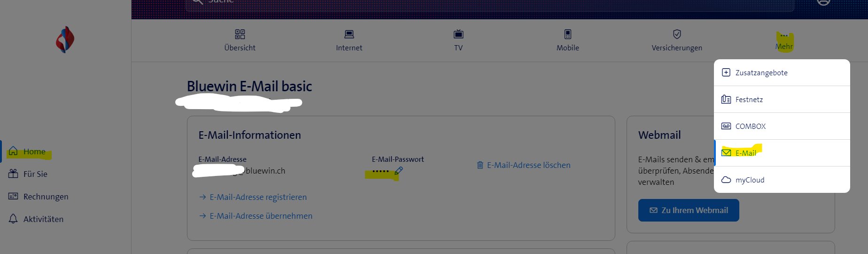Select the Mobile tab
The height and width of the screenshot is (254, 868).
point(567,40)
